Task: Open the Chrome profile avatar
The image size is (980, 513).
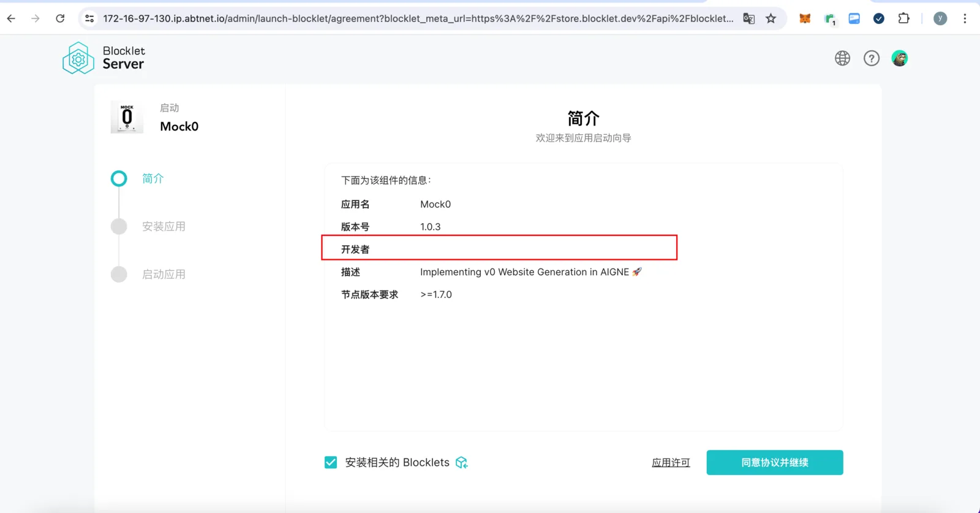Action: click(x=940, y=18)
